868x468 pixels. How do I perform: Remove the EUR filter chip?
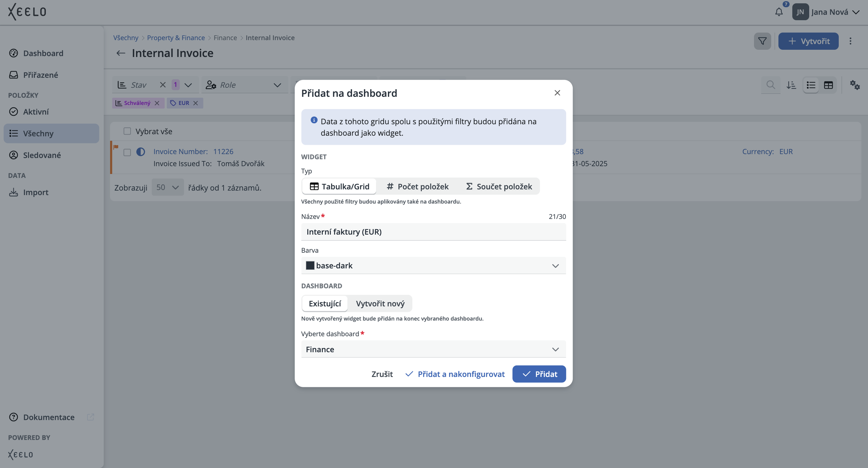tap(195, 103)
